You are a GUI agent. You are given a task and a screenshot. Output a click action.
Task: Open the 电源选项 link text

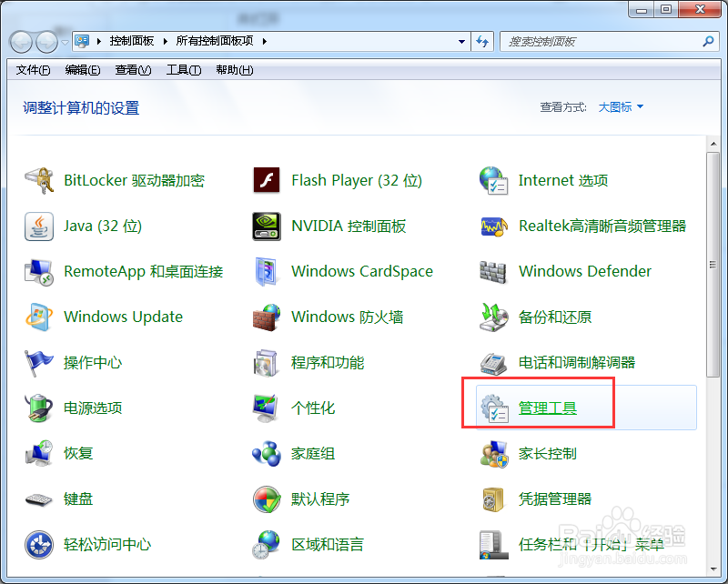point(93,408)
